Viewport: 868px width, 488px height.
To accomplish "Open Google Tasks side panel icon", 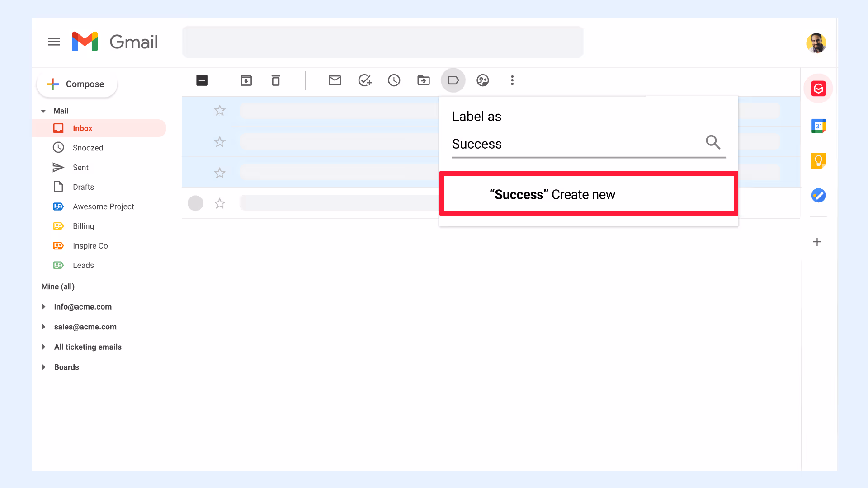I will click(x=818, y=195).
